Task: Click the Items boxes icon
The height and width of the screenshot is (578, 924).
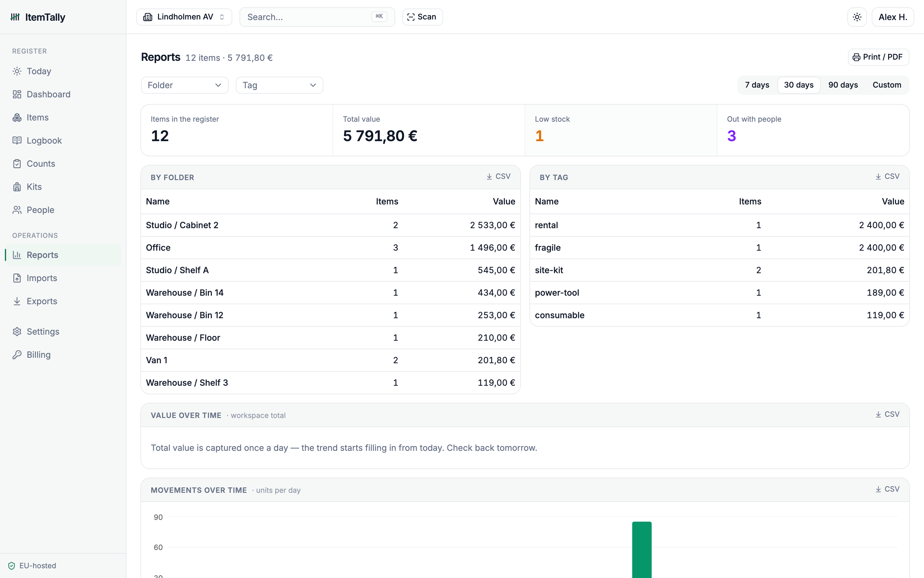Action: [x=17, y=117]
